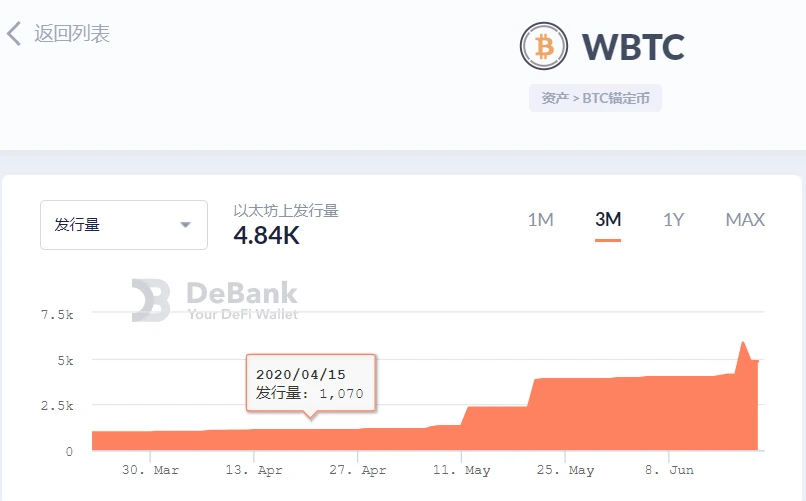Show the MAX time range
Image resolution: width=806 pixels, height=501 pixels.
tap(745, 220)
